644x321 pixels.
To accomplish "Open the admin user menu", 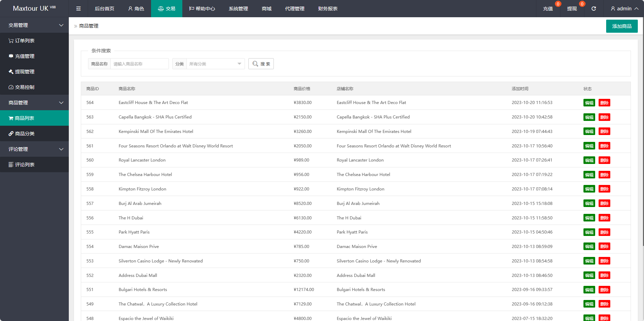I will point(624,9).
